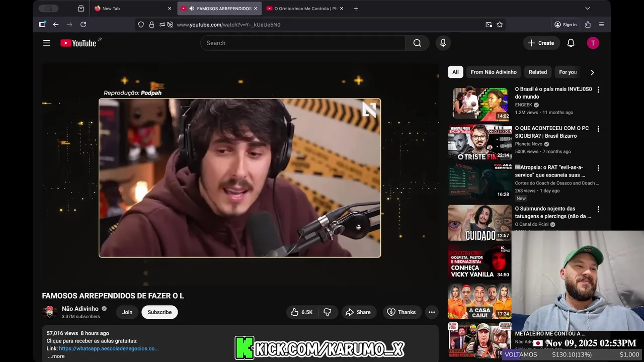Image resolution: width=644 pixels, height=362 pixels.
Task: Click the address bar shield icon
Action: 141,25
